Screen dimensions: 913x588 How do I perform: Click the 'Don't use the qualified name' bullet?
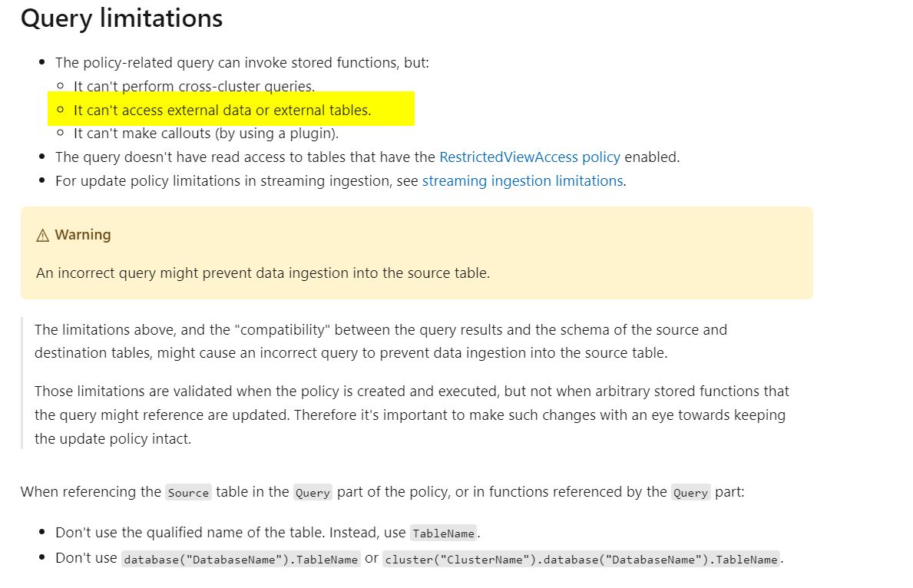[268, 533]
